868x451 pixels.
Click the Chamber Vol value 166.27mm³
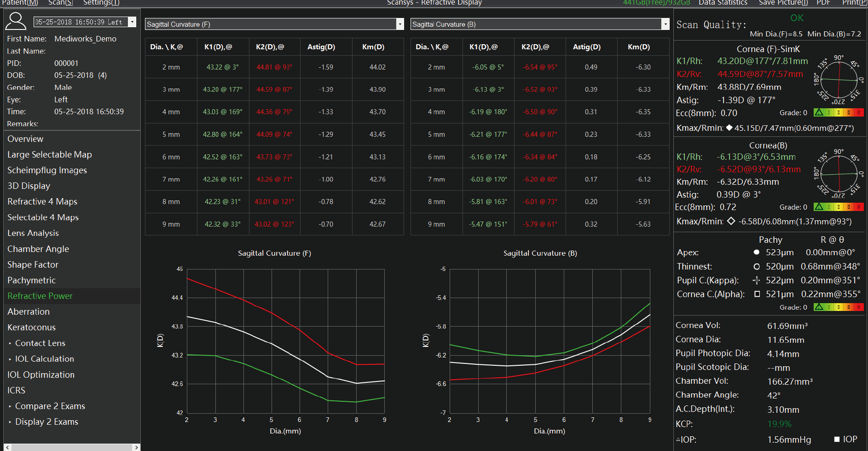pyautogui.click(x=790, y=381)
